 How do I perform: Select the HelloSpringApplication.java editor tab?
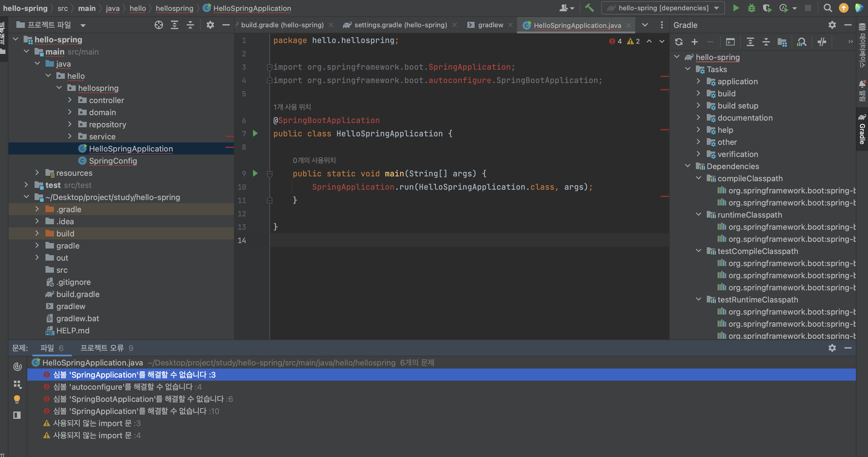574,25
